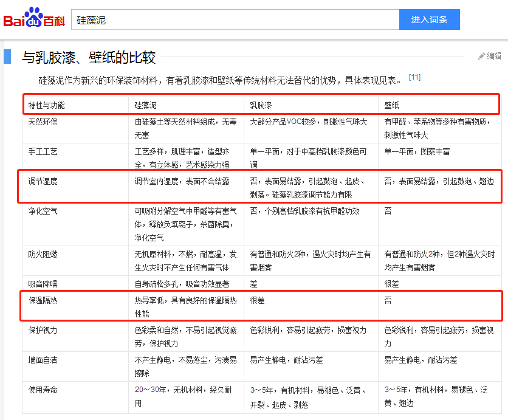Image resolution: width=508 pixels, height=420 pixels.
Task: Select the 天然环保 row label
Action: tap(43, 122)
